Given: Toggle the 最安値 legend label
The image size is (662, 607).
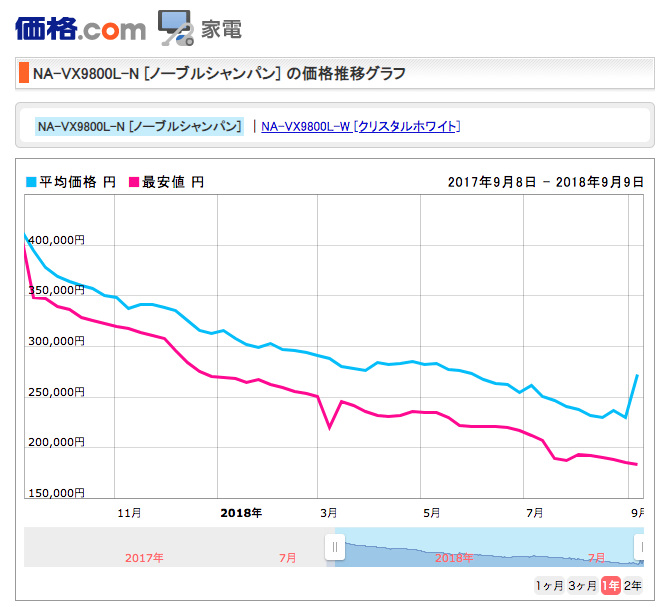Looking at the screenshot, I should [173, 182].
